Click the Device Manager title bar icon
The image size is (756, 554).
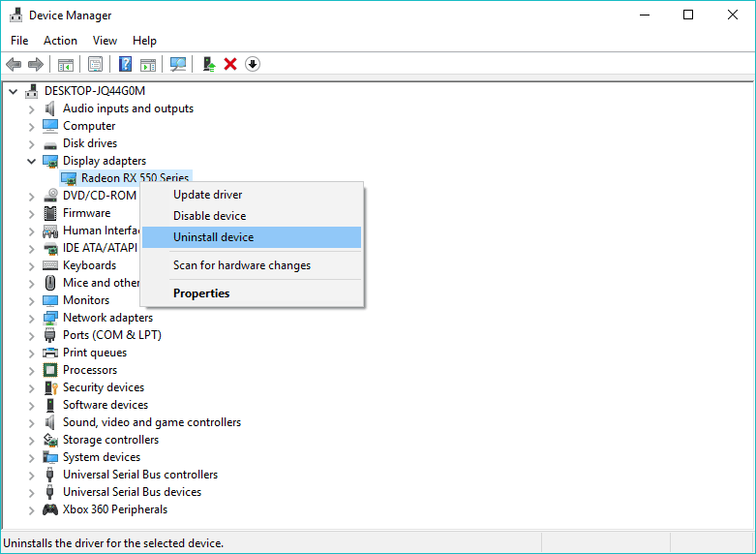coord(15,15)
